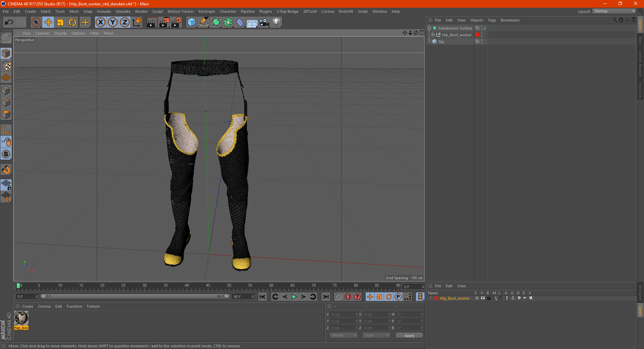Open Material Manager Function menu
This screenshot has width=644, height=349.
pos(74,306)
